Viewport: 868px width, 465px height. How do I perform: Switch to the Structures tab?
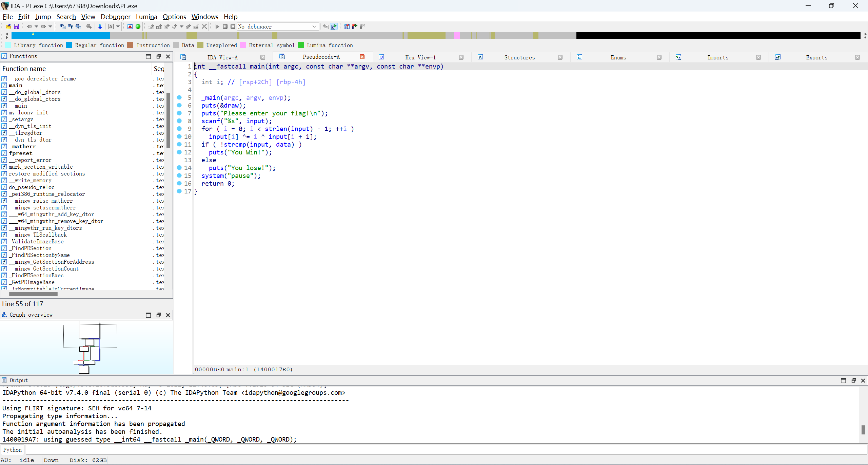click(519, 57)
